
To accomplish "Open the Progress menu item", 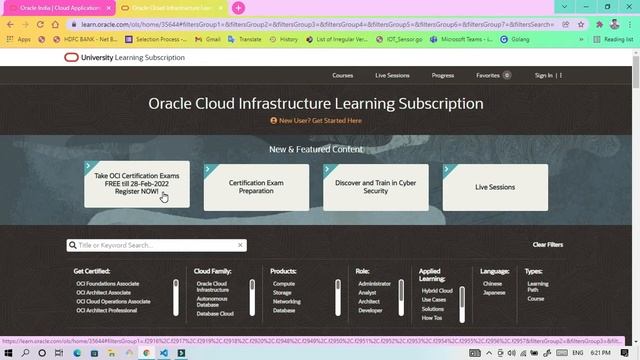I will pyautogui.click(x=443, y=76).
